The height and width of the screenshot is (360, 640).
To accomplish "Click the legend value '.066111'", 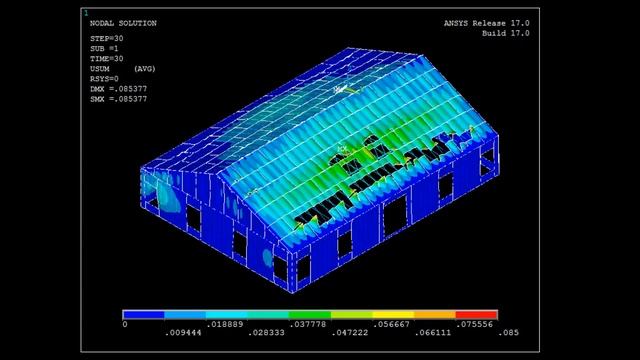I will point(433,333).
